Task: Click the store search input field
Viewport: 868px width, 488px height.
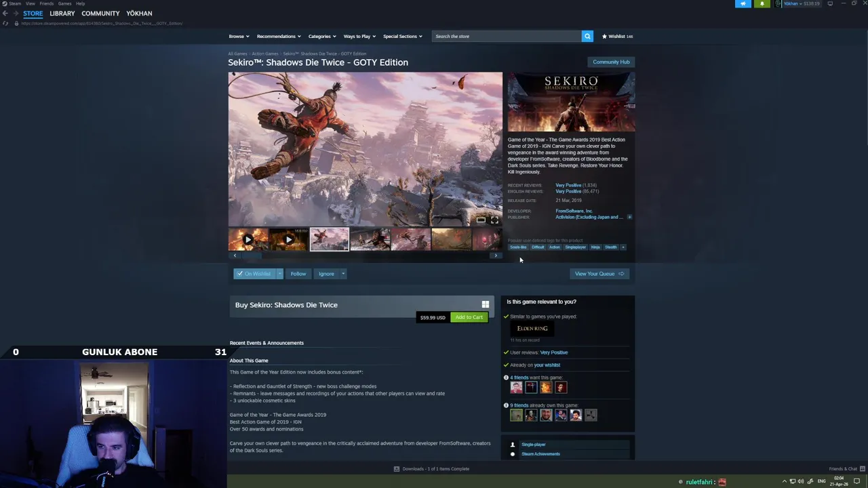Action: click(507, 36)
